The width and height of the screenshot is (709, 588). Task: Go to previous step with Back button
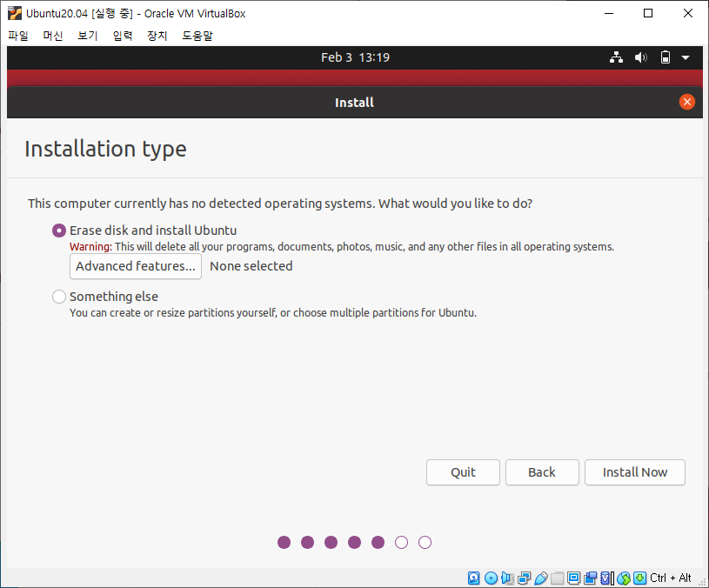[x=542, y=472]
